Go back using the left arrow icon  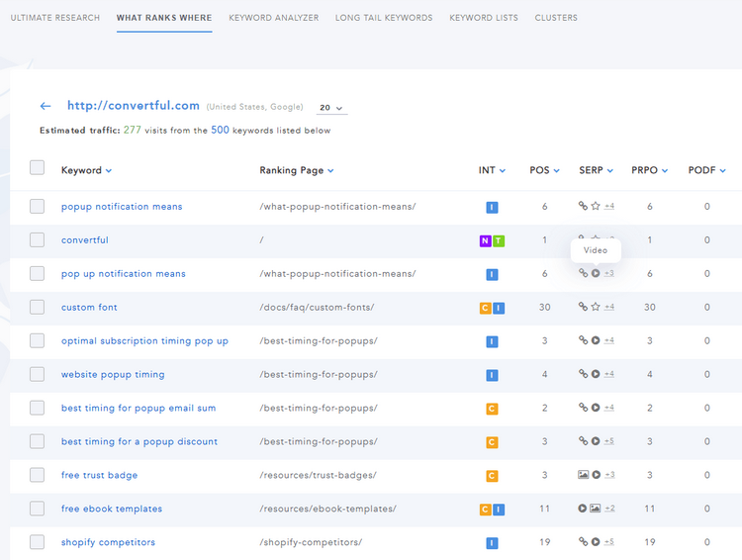coord(45,106)
